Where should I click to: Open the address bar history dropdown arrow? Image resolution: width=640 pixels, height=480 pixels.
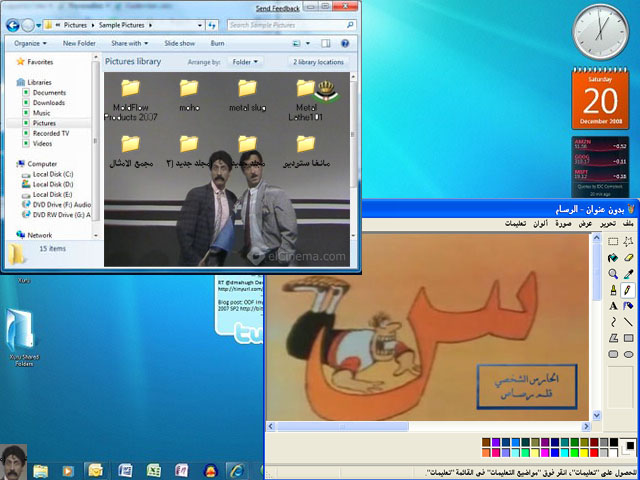(x=200, y=25)
